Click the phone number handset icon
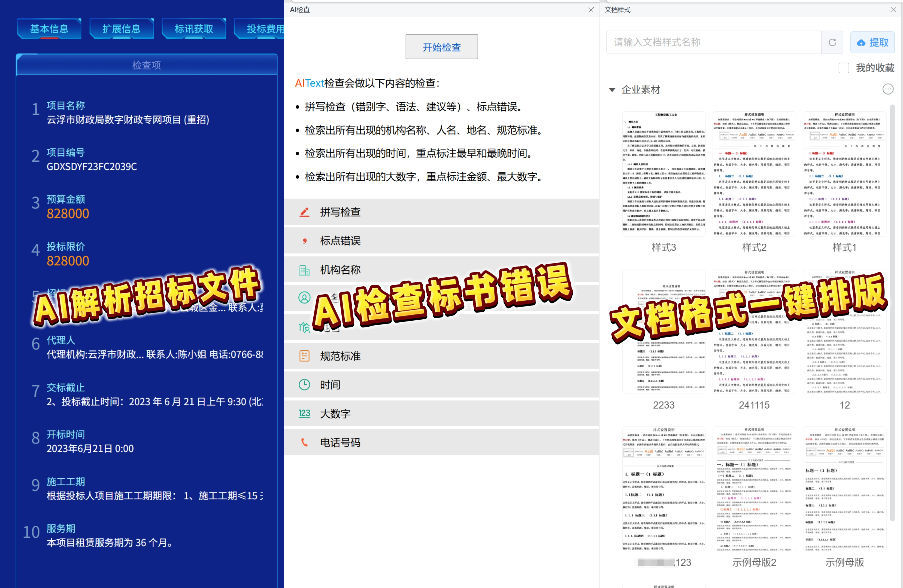Image resolution: width=903 pixels, height=588 pixels. click(304, 442)
